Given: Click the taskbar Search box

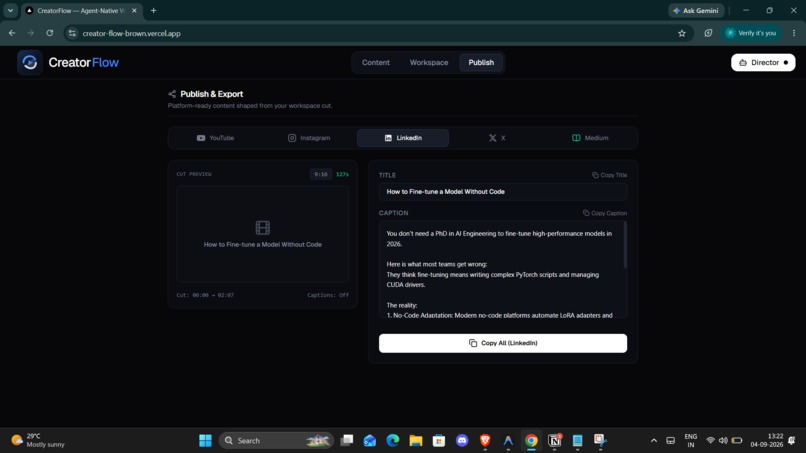Looking at the screenshot, I should pyautogui.click(x=277, y=441).
